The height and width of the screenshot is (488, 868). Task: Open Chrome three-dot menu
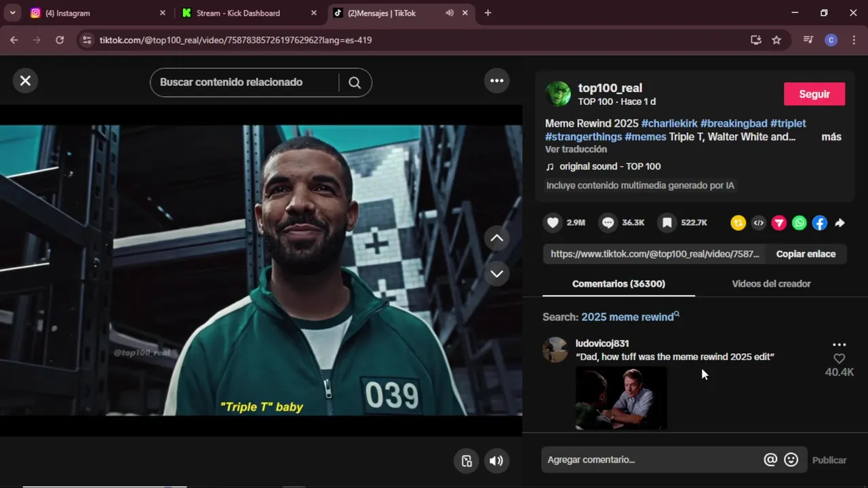852,40
